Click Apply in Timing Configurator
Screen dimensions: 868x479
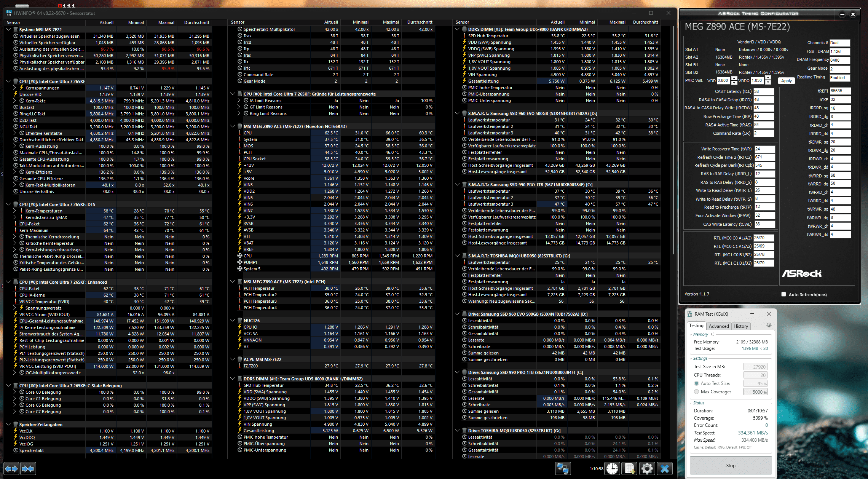[x=786, y=81]
